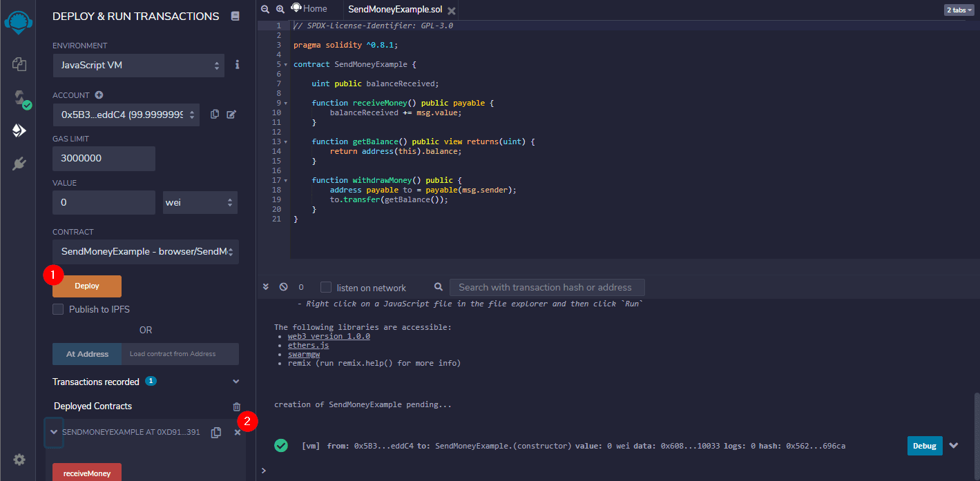Click the Load contract from Address field
Image resolution: width=980 pixels, height=481 pixels.
(180, 354)
